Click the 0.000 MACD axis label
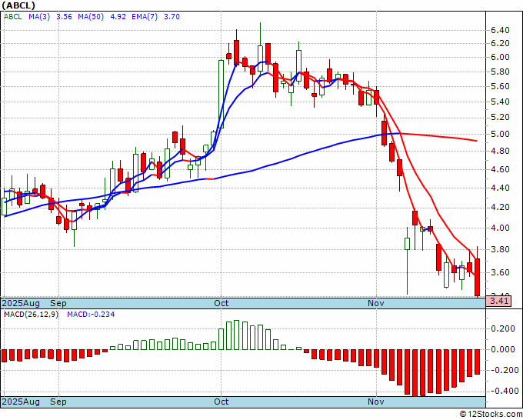The height and width of the screenshot is (420, 523). [503, 349]
